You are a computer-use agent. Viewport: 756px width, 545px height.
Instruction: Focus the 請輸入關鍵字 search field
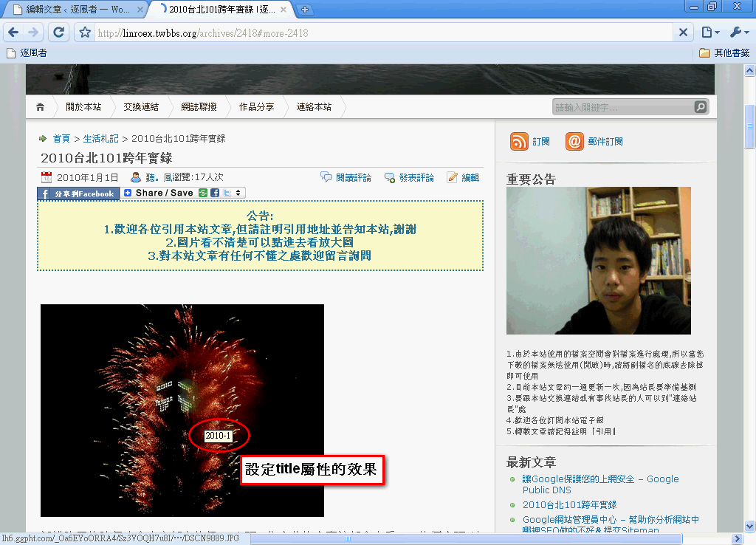pyautogui.click(x=622, y=107)
